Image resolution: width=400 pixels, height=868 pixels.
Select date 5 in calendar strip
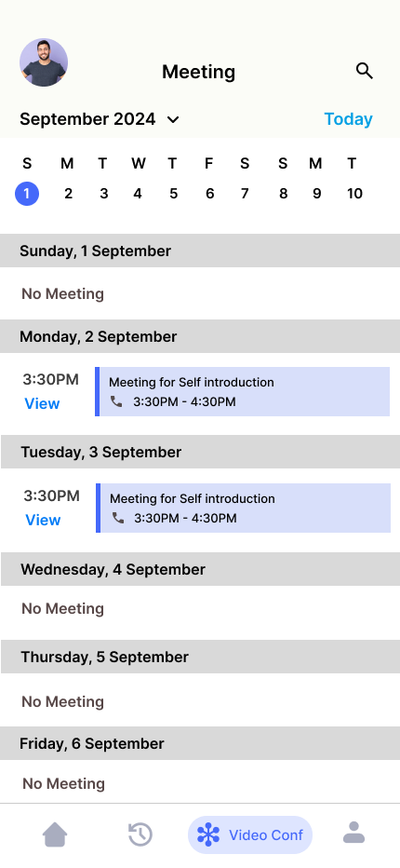[173, 194]
